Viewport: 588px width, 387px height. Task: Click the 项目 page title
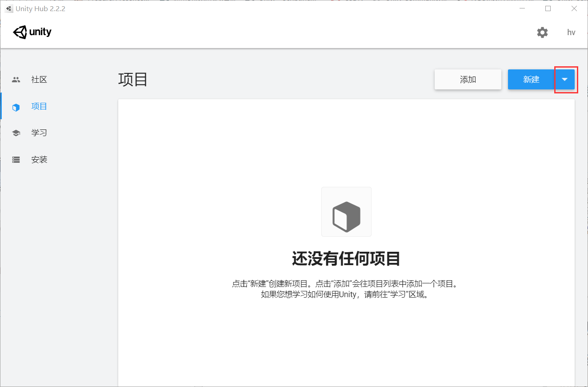(133, 79)
